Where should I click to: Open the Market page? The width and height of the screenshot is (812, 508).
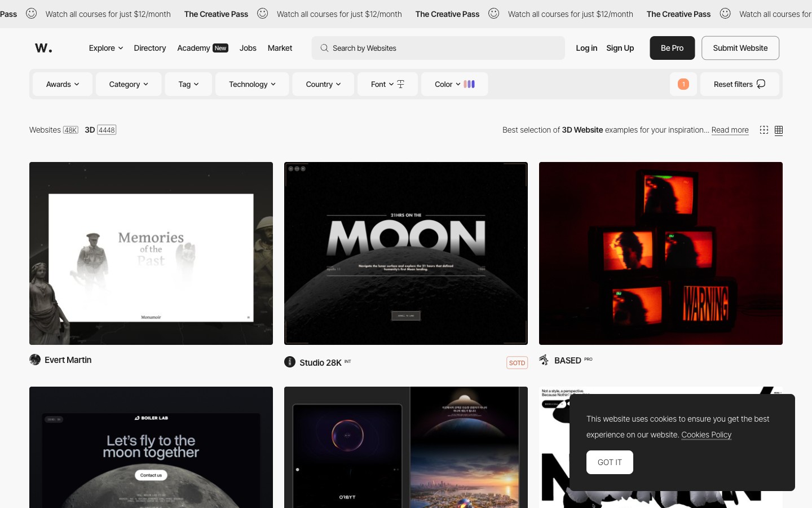pos(280,48)
